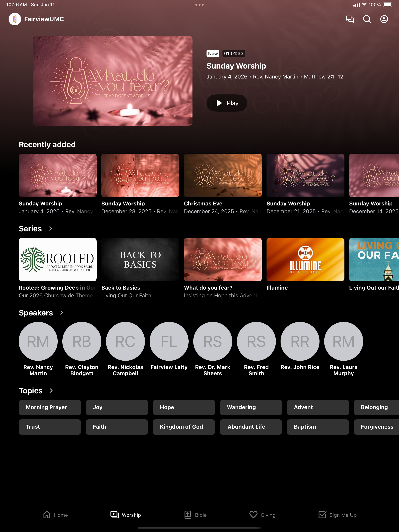This screenshot has height=532, width=399.
Task: Tap Rev. Nancy Martin avatar
Action: [x=38, y=341]
